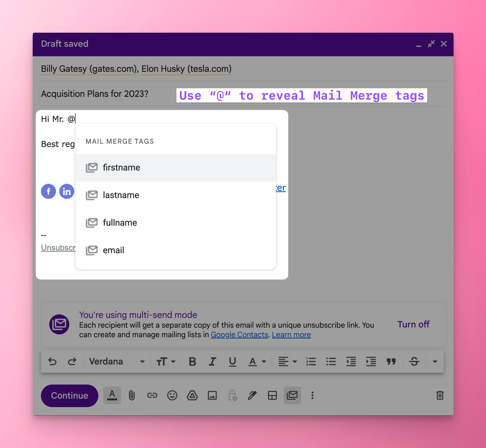The width and height of the screenshot is (486, 448).
Task: Open the text color dropdown
Action: point(257,362)
